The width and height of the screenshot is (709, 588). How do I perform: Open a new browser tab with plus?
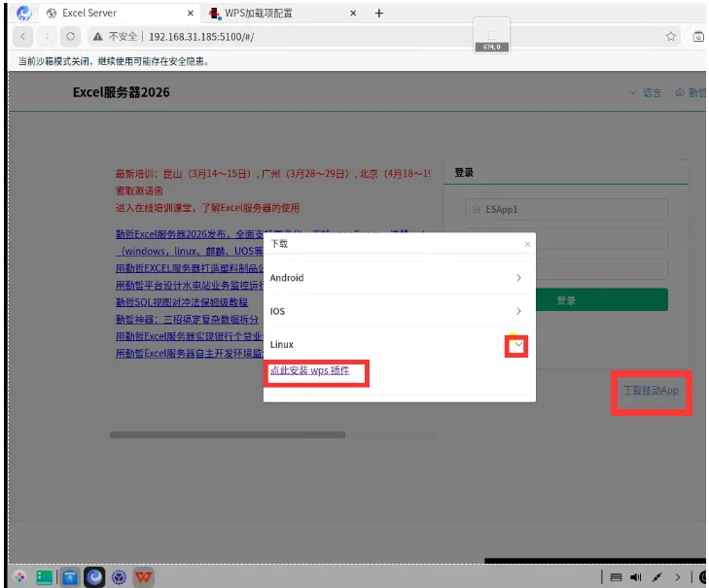pyautogui.click(x=379, y=13)
